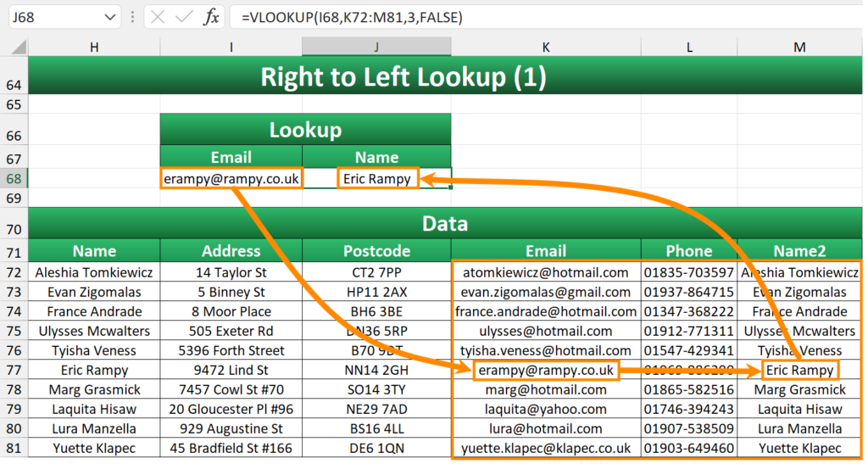
Task: Select column K header
Action: pyautogui.click(x=545, y=47)
